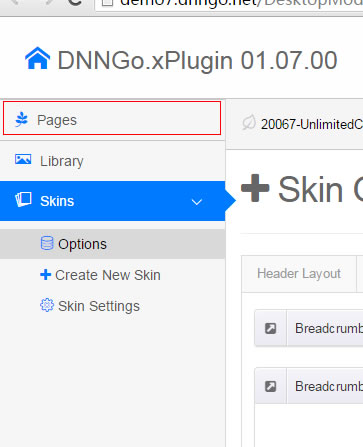
Task: Click the Skin Settings gear icon
Action: click(x=47, y=305)
